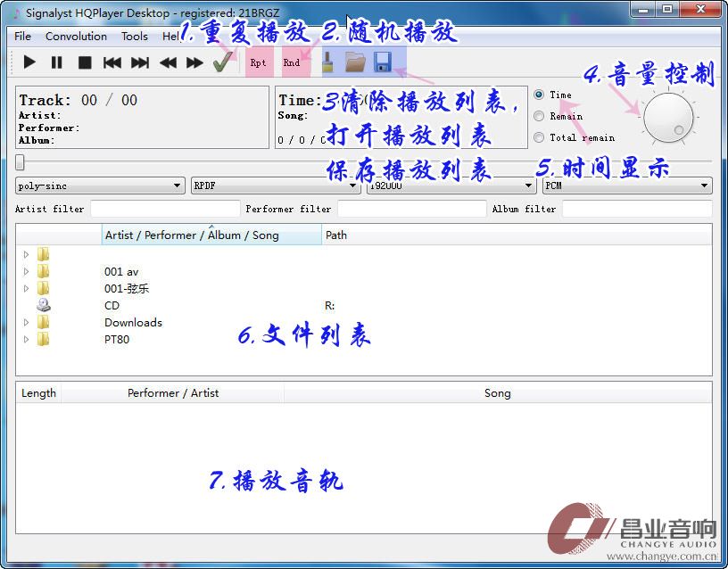This screenshot has height=569, width=728.
Task: Fast-forward the current track
Action: tap(194, 62)
